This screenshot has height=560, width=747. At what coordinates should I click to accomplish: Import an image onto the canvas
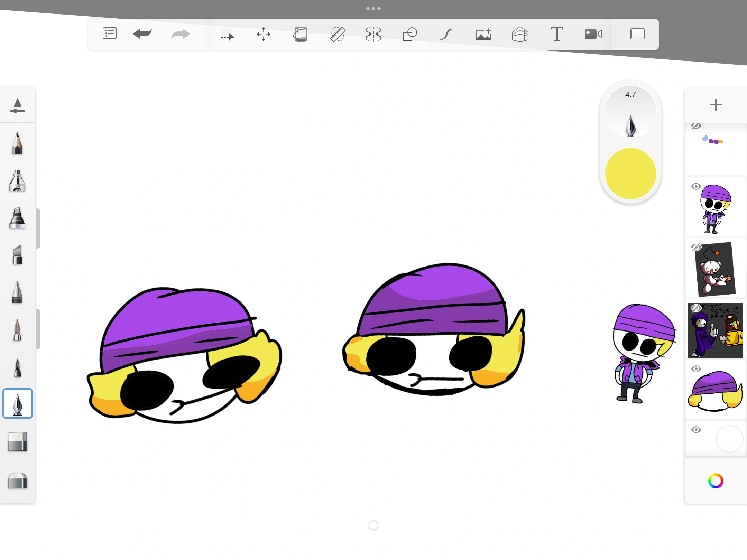coord(483,34)
